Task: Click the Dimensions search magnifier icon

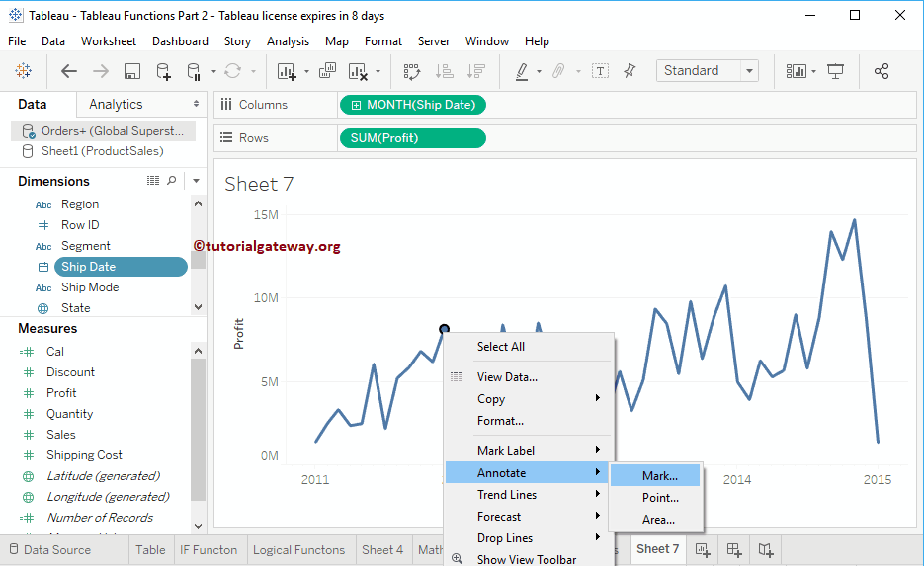Action: [172, 180]
